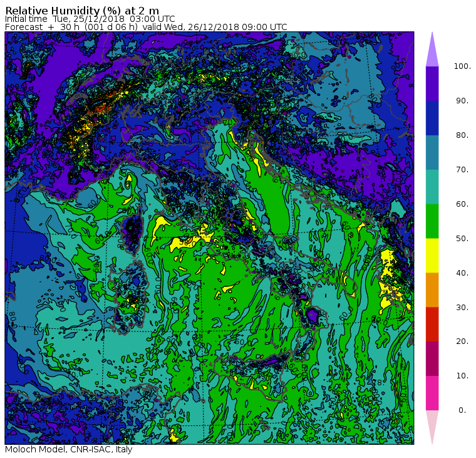Click the '90.' colorbar label
Image resolution: width=476 pixels, height=458 pixels.
click(x=462, y=101)
